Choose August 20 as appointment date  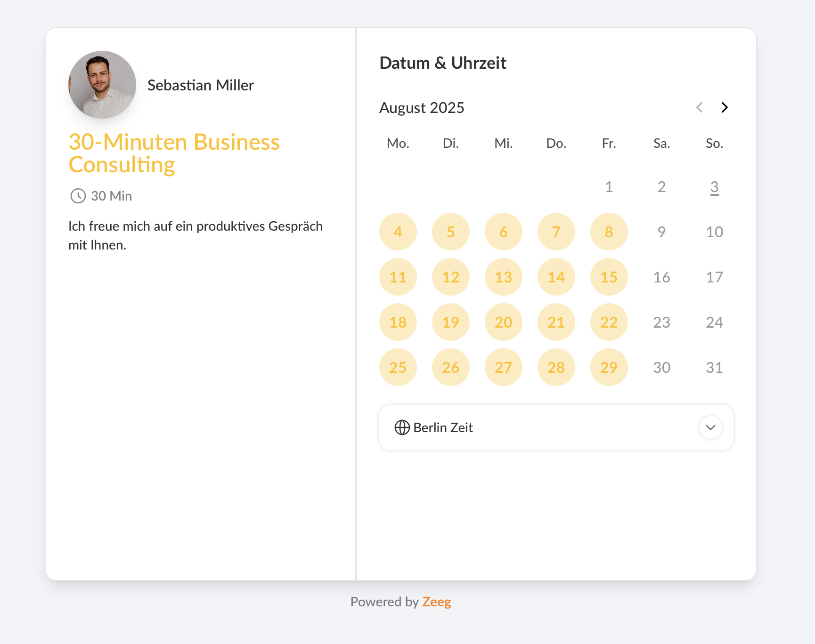(x=504, y=322)
